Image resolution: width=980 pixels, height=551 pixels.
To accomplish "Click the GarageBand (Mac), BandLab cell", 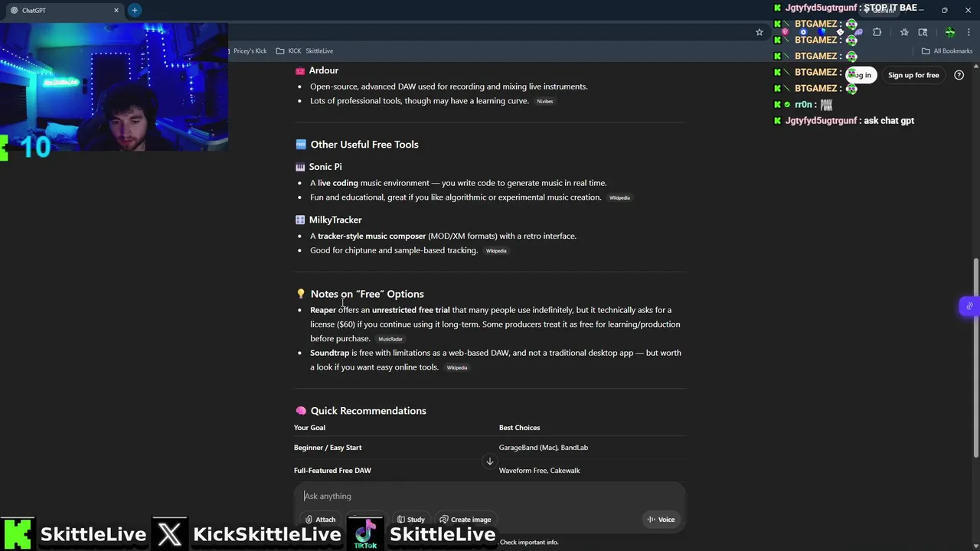I will tap(544, 448).
